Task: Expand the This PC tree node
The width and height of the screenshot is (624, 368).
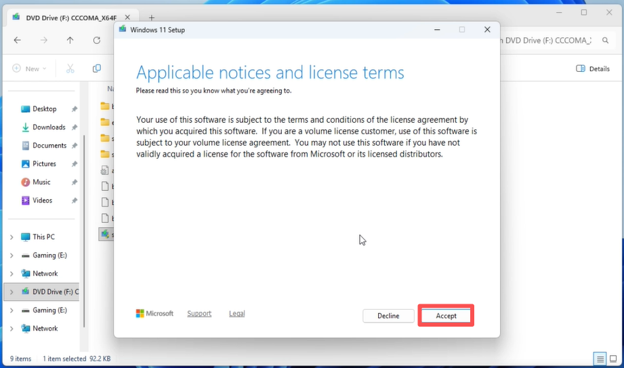Action: (x=12, y=237)
